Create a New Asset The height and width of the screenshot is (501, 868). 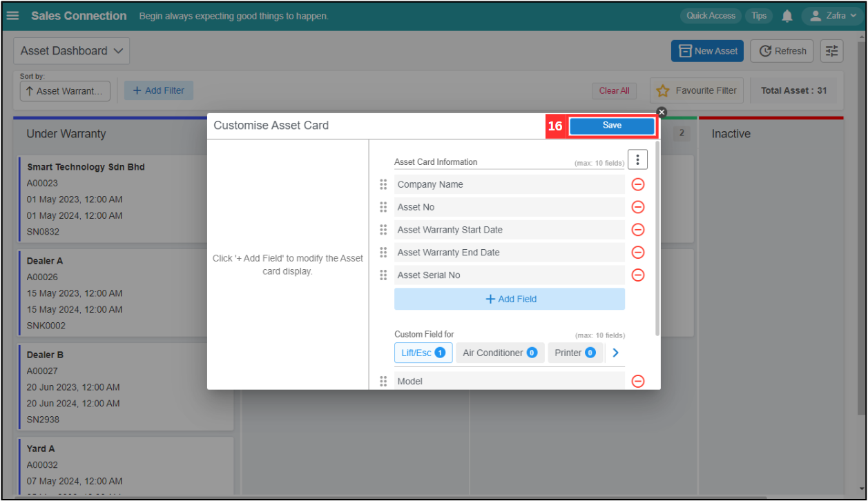point(708,51)
